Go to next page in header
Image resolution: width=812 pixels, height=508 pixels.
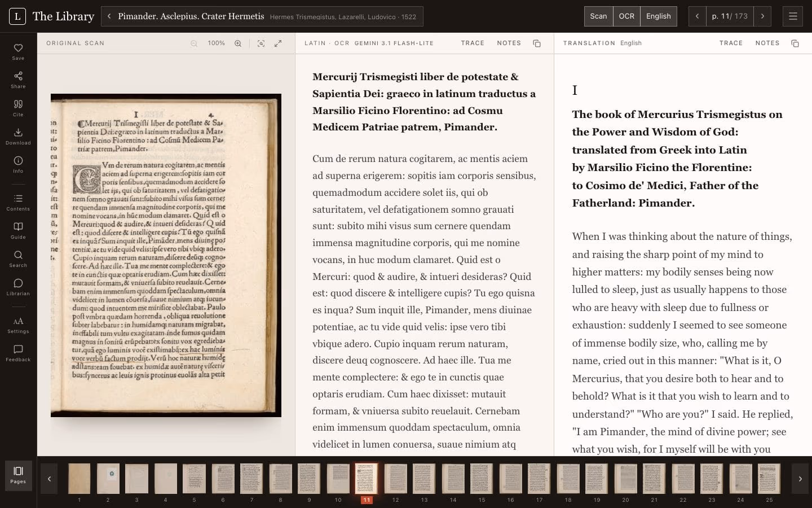(x=762, y=16)
